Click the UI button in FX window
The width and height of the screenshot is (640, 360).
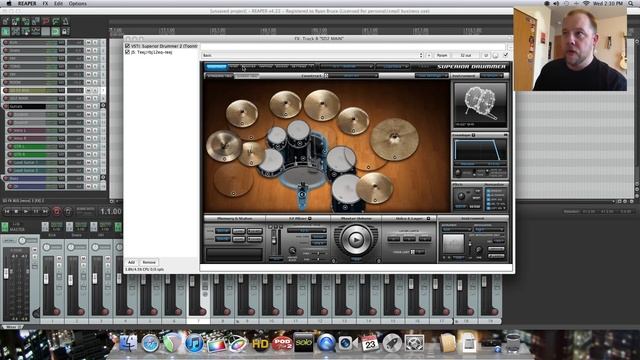point(486,55)
